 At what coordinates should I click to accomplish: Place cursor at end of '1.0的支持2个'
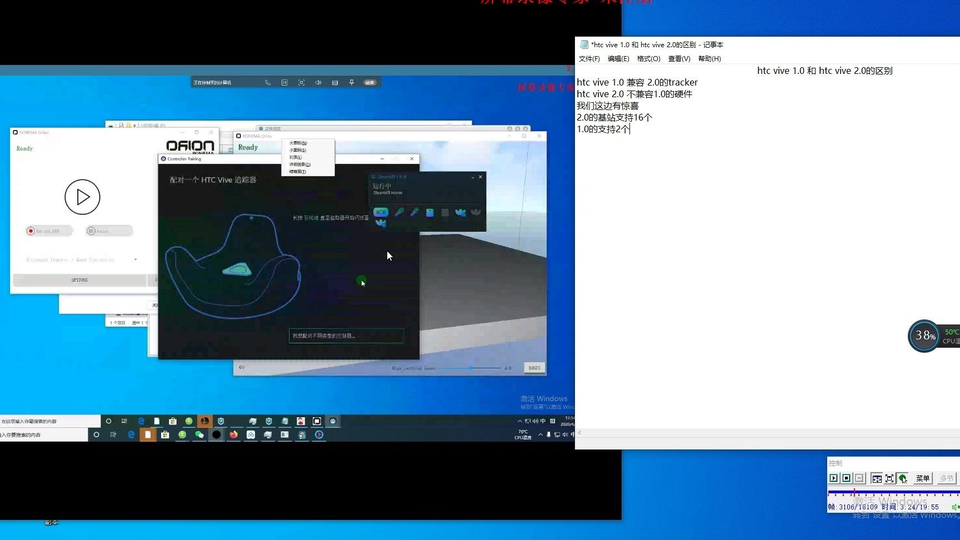pyautogui.click(x=629, y=129)
